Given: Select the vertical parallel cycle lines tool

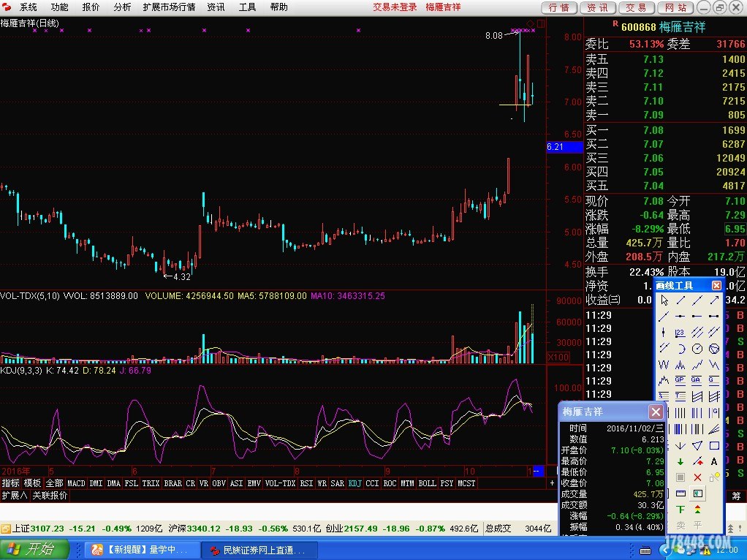Looking at the screenshot, I should [x=680, y=413].
